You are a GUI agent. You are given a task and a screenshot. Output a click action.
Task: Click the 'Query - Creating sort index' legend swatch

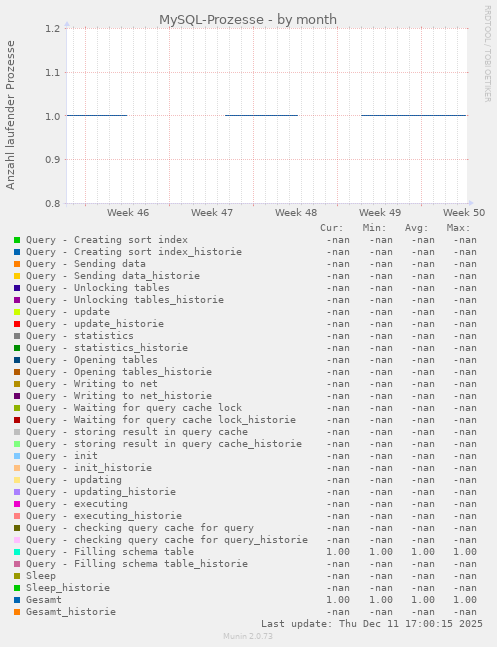[17, 240]
